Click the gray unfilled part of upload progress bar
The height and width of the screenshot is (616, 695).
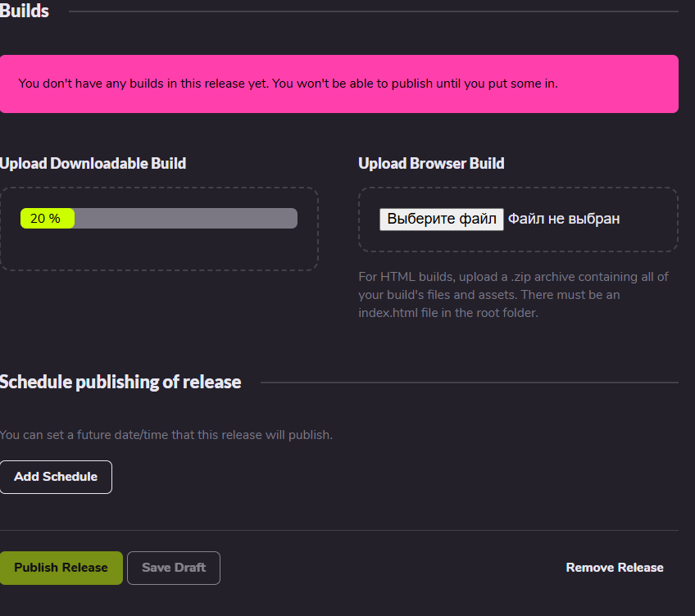pos(186,219)
